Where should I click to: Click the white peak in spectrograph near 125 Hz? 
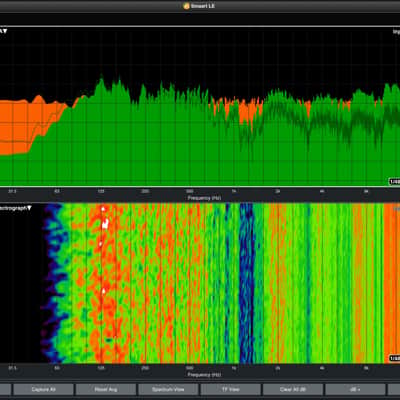pyautogui.click(x=106, y=224)
